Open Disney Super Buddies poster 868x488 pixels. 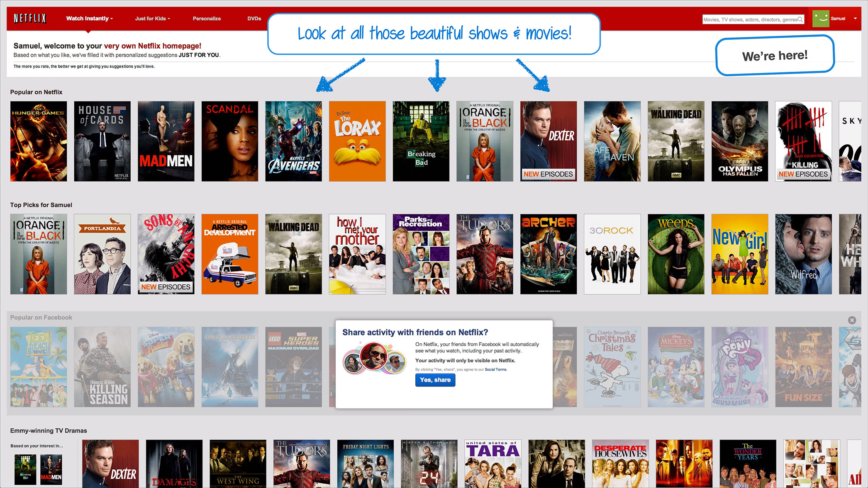tap(166, 367)
